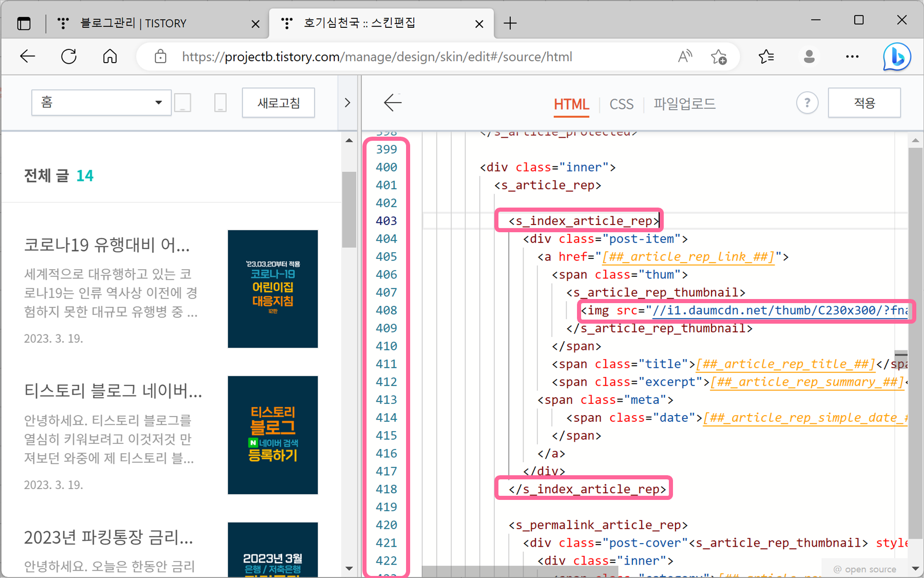Click the code editor scroll up arrow
Image resolution: width=924 pixels, height=578 pixels.
pyautogui.click(x=915, y=140)
